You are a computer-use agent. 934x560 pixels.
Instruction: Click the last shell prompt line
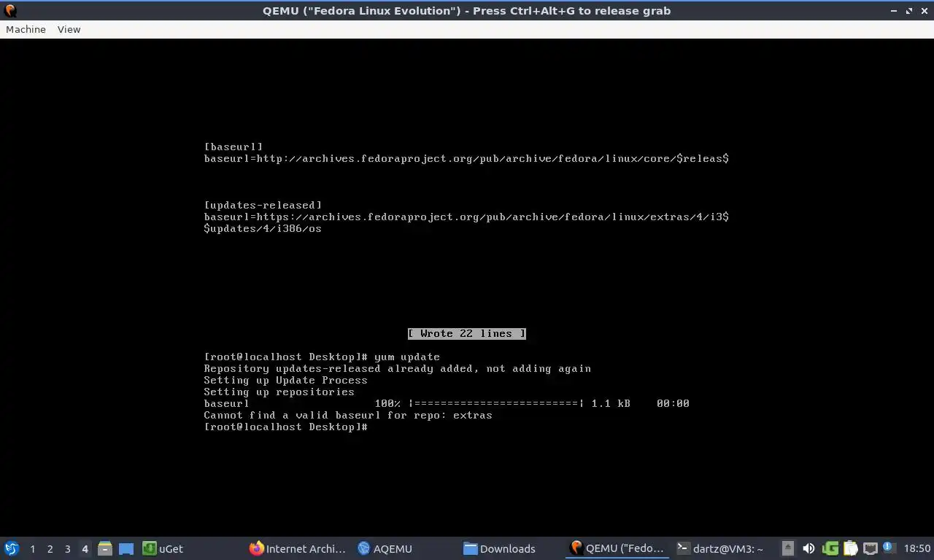coord(286,427)
